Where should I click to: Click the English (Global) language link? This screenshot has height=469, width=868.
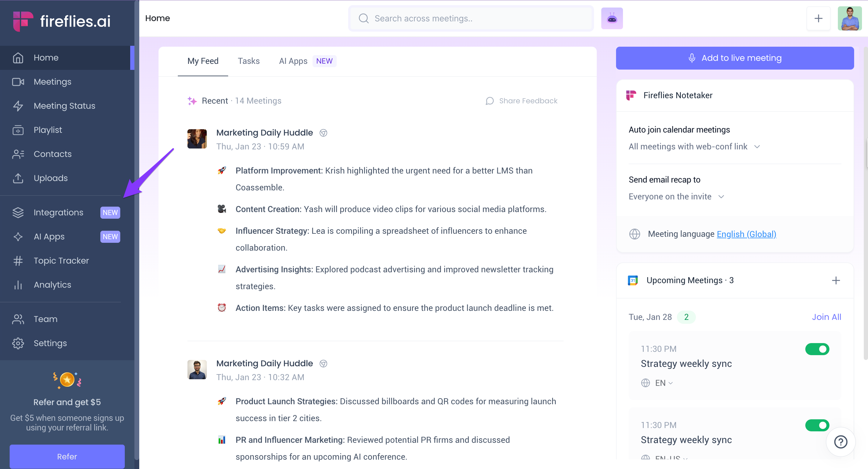click(746, 234)
